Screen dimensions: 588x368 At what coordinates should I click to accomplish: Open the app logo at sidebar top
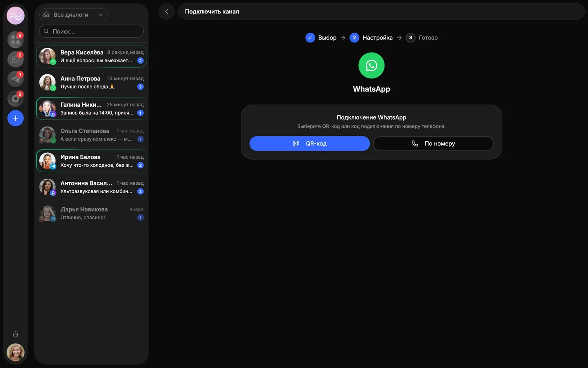(15, 16)
